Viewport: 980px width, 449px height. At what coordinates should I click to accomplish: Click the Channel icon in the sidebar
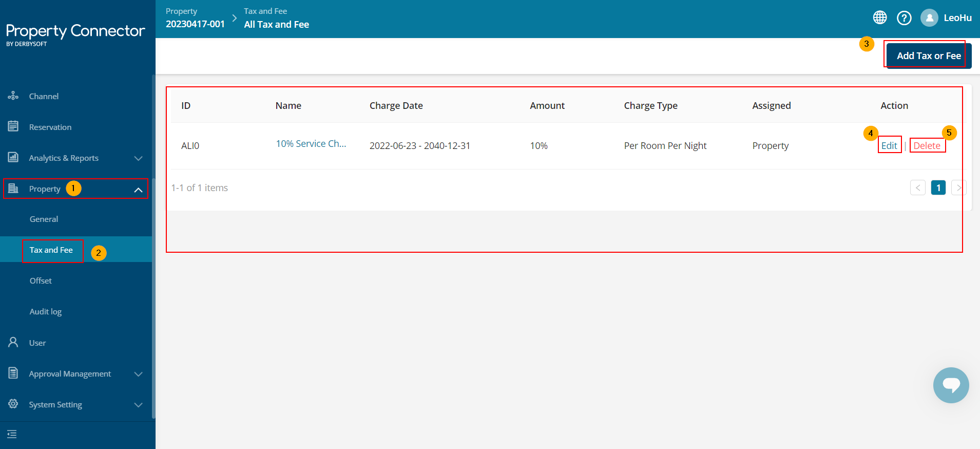pyautogui.click(x=13, y=96)
